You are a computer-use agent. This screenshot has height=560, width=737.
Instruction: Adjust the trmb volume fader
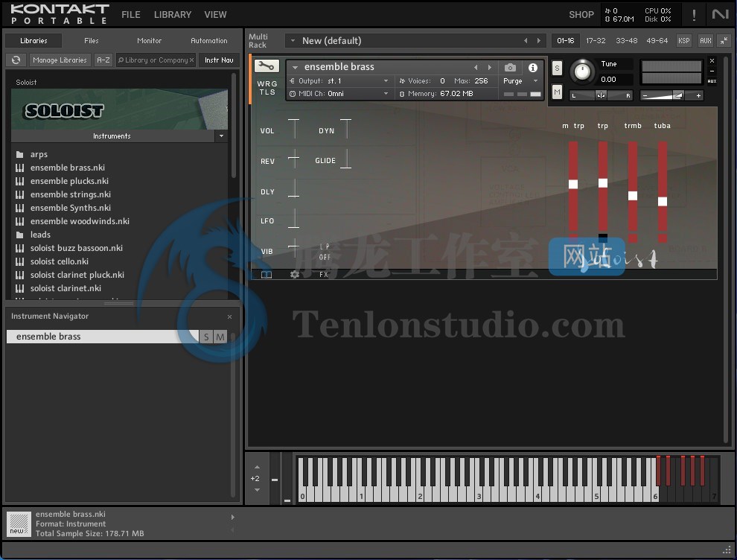click(x=633, y=196)
